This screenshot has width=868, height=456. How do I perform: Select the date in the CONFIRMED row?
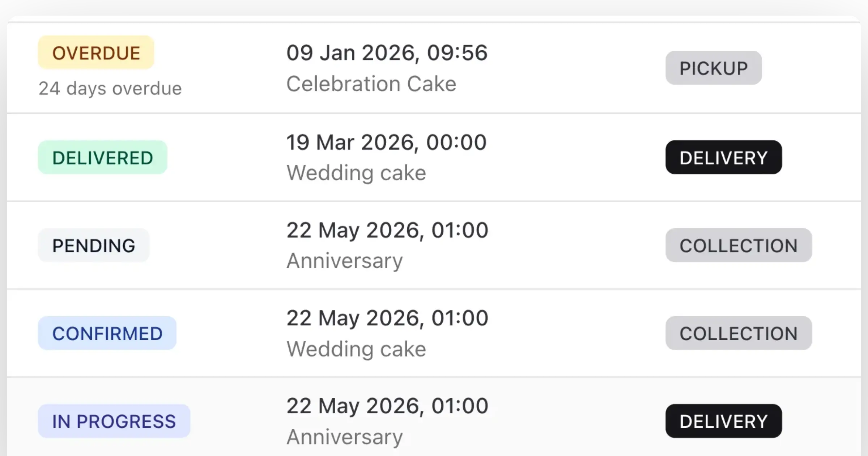click(x=387, y=318)
